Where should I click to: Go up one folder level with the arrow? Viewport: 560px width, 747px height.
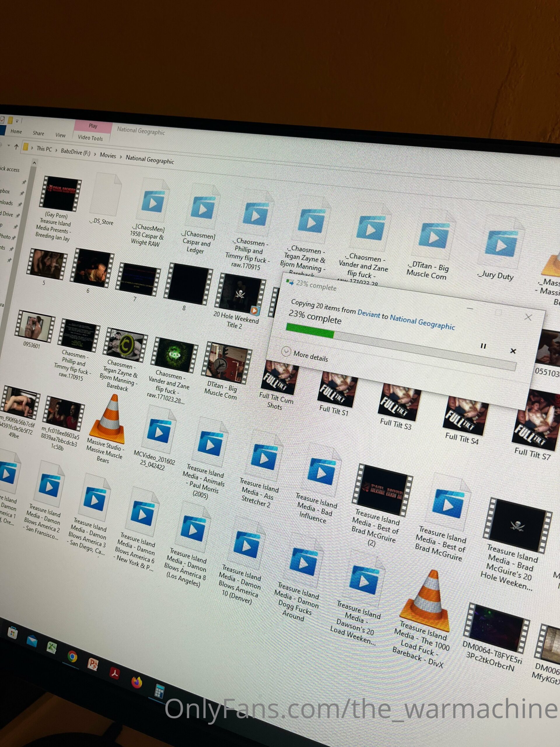(16, 146)
